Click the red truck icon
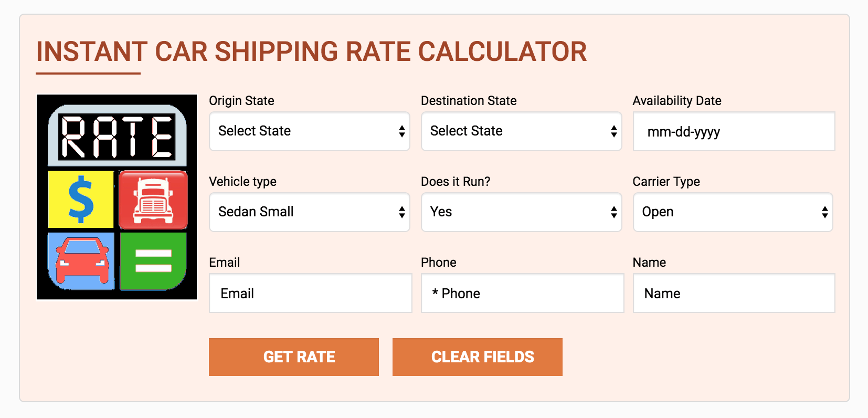 click(153, 200)
